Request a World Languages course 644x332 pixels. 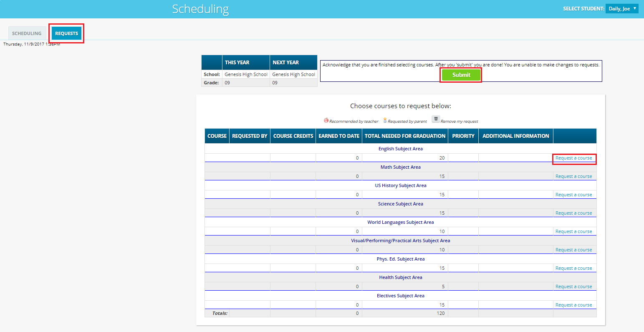574,231
